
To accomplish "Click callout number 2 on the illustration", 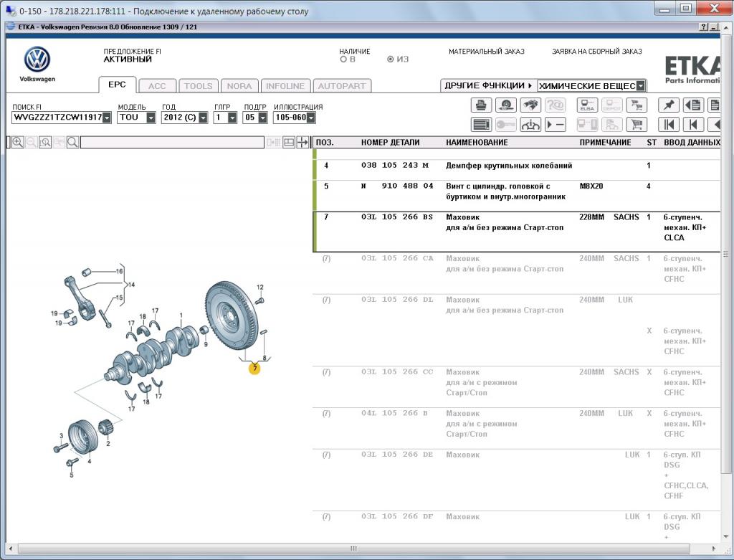I will 108,443.
